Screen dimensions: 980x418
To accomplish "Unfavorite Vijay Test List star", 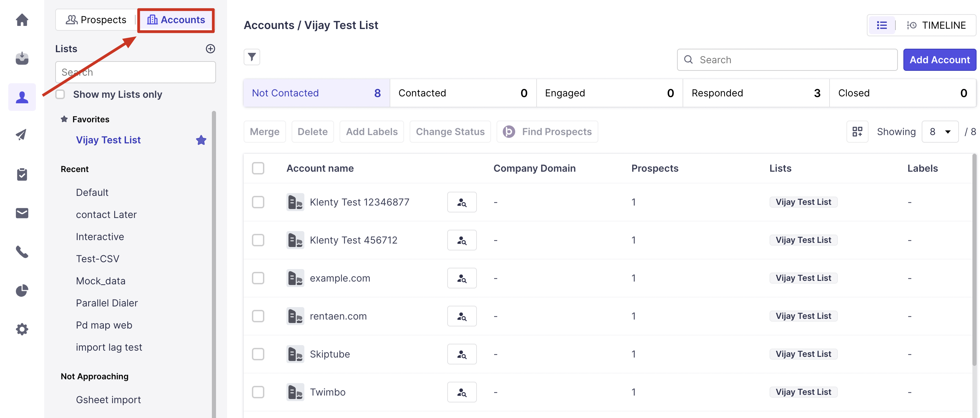I will 201,140.
